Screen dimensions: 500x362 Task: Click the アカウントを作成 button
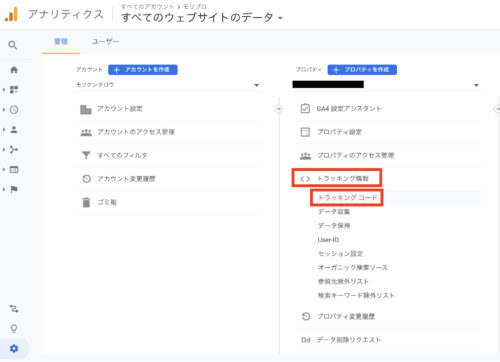143,70
